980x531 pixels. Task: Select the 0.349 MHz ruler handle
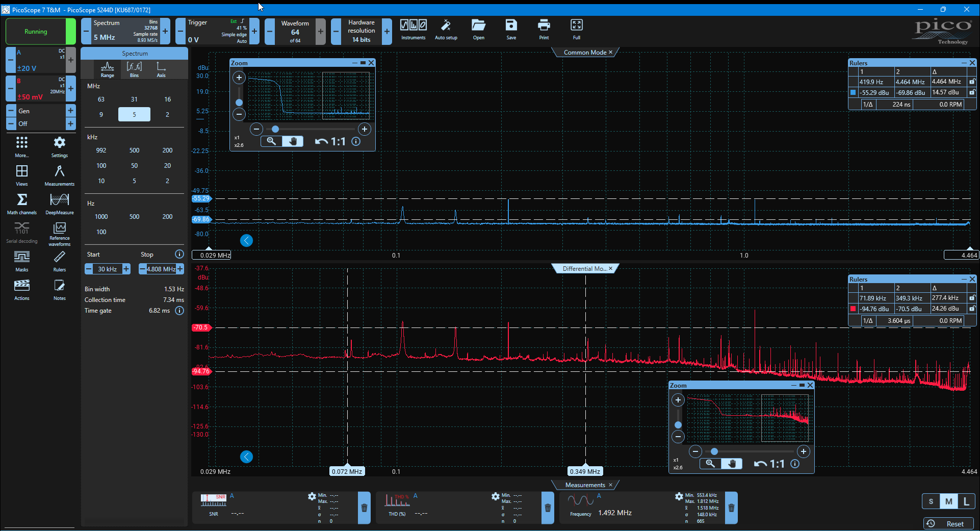coord(585,471)
